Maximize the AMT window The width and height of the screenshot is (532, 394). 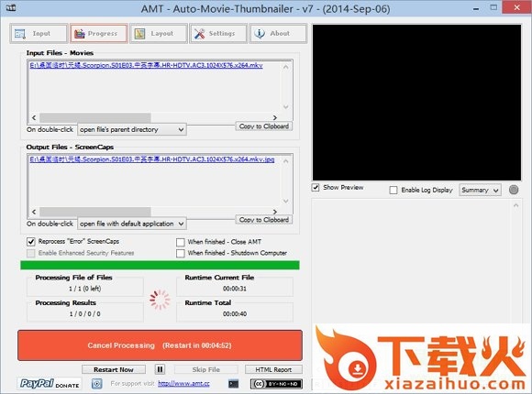[x=494, y=7]
